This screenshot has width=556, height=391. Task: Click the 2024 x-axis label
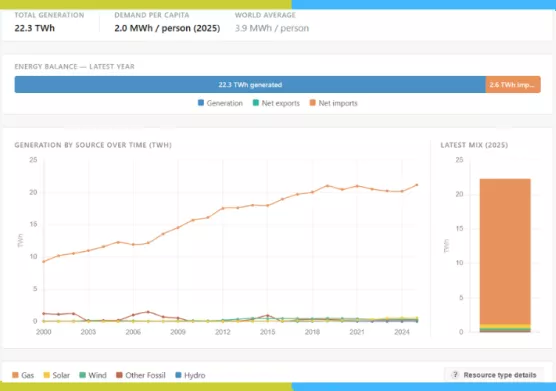coord(402,332)
